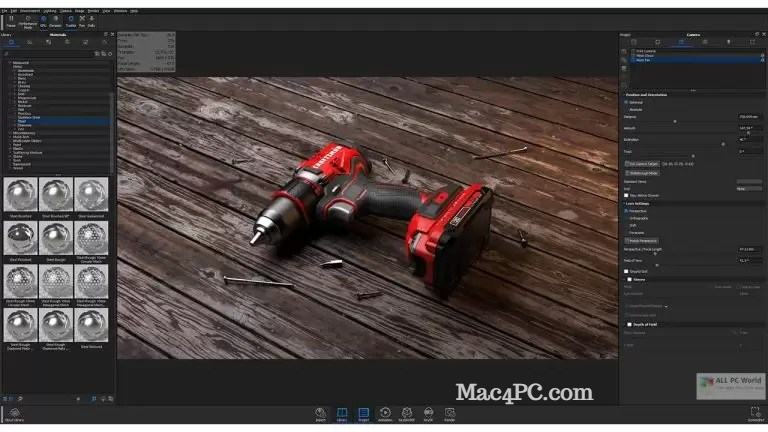Open the File menu

(4, 11)
